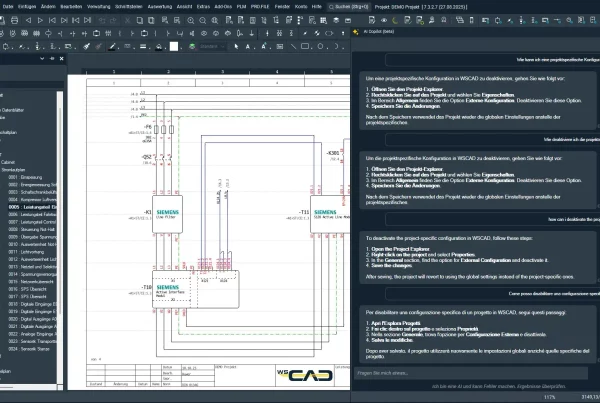Expand the explorer panel chevron menu

tap(42, 59)
